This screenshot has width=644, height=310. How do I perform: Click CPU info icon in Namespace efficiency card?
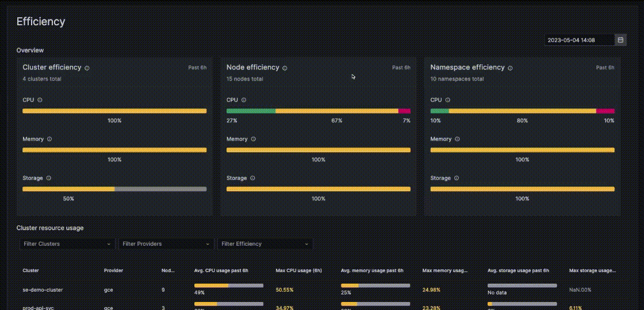pyautogui.click(x=448, y=100)
